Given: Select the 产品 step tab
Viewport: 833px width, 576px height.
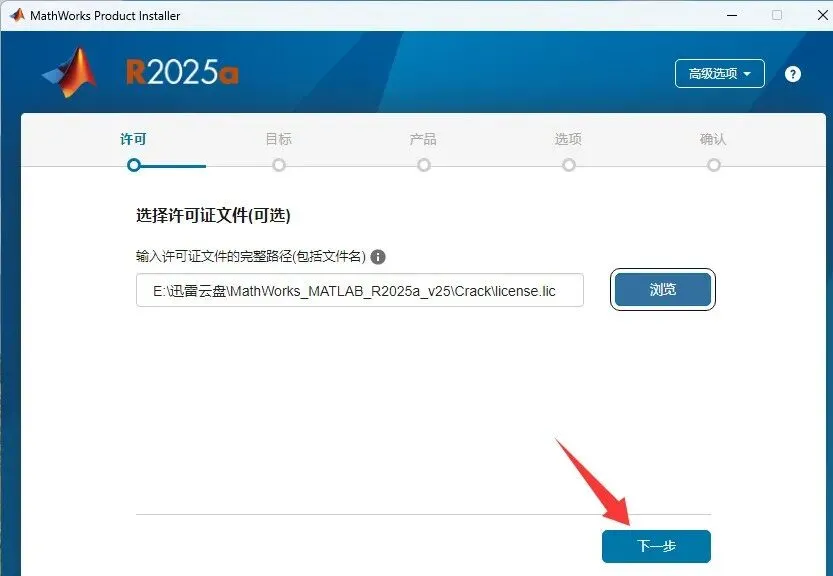Looking at the screenshot, I should (x=423, y=139).
